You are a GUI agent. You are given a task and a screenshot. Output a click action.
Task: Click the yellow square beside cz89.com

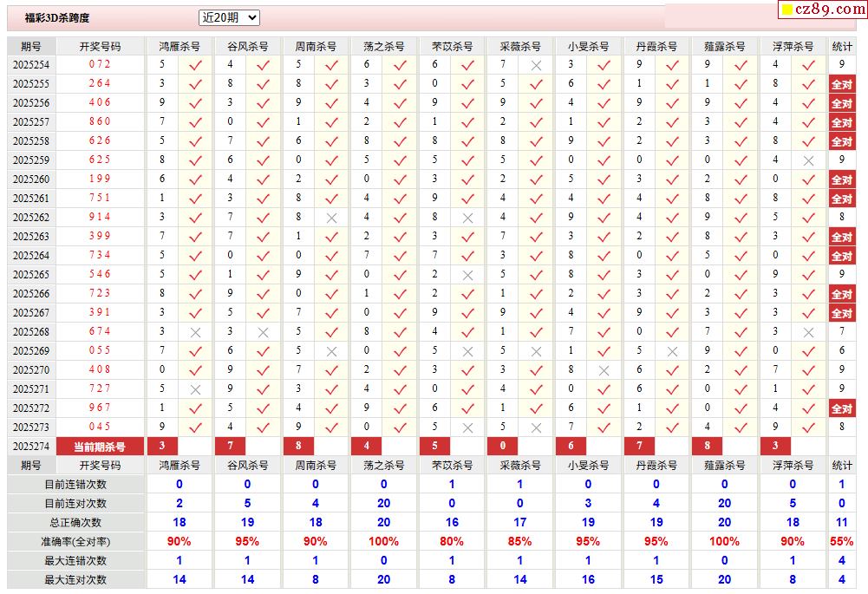point(786,10)
